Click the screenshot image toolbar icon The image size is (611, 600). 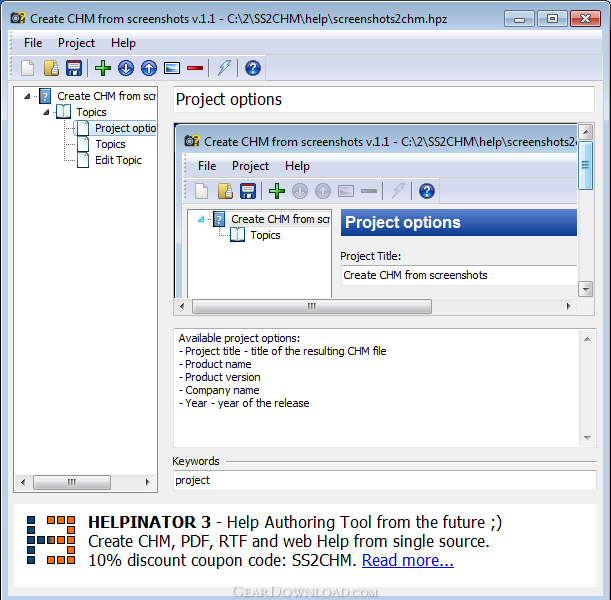(172, 68)
